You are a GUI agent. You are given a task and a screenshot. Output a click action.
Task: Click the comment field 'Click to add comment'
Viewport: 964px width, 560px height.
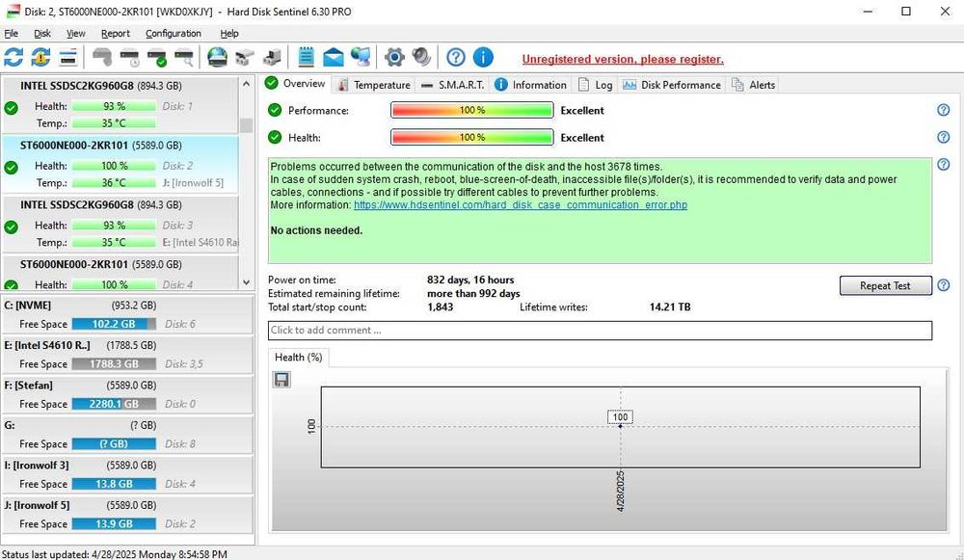(x=600, y=330)
